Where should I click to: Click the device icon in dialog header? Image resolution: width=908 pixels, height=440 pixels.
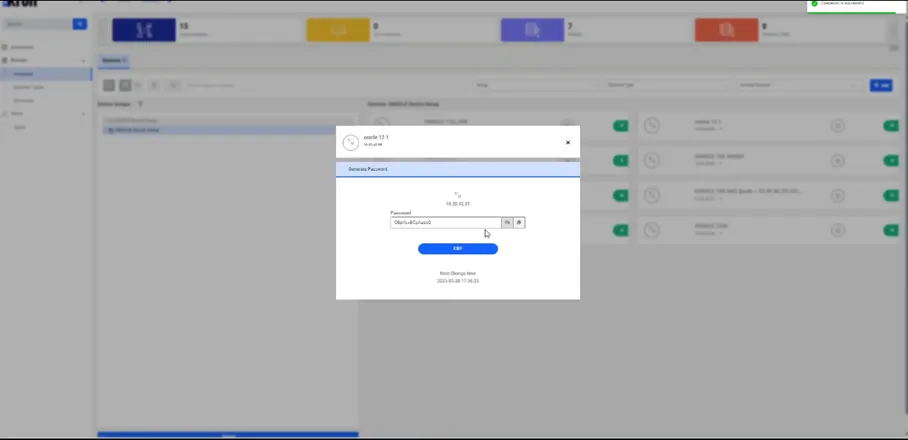tap(351, 142)
